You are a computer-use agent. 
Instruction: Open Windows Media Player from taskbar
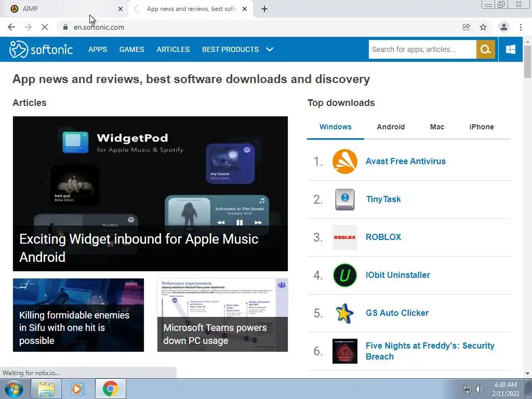click(x=77, y=389)
